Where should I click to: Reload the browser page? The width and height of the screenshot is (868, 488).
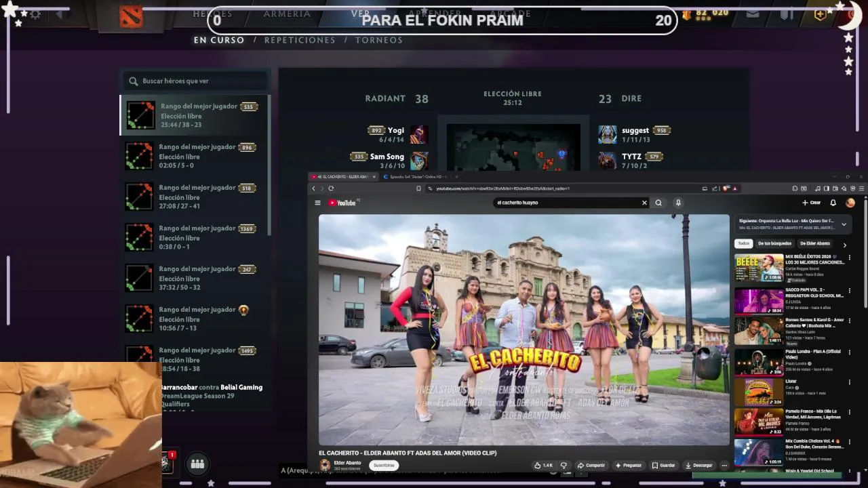pyautogui.click(x=331, y=188)
